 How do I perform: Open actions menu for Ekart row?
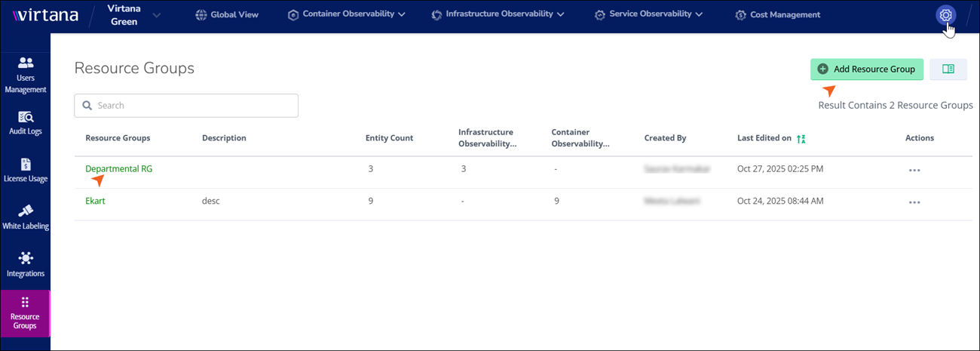[914, 202]
